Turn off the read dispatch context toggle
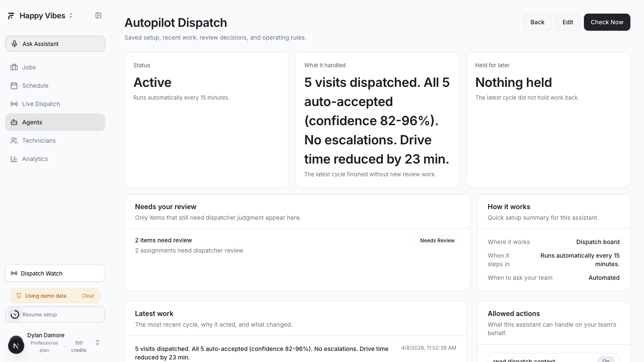This screenshot has height=362, width=644. coord(606,360)
